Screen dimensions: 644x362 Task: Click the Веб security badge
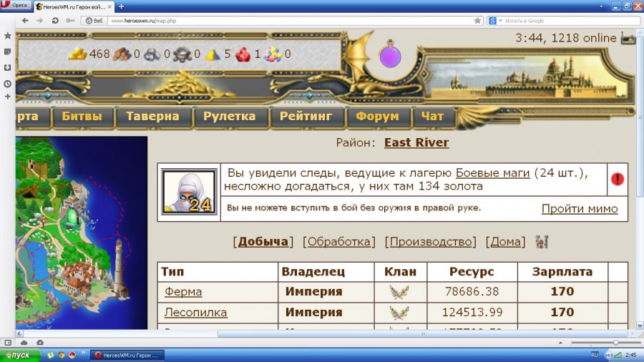[94, 21]
